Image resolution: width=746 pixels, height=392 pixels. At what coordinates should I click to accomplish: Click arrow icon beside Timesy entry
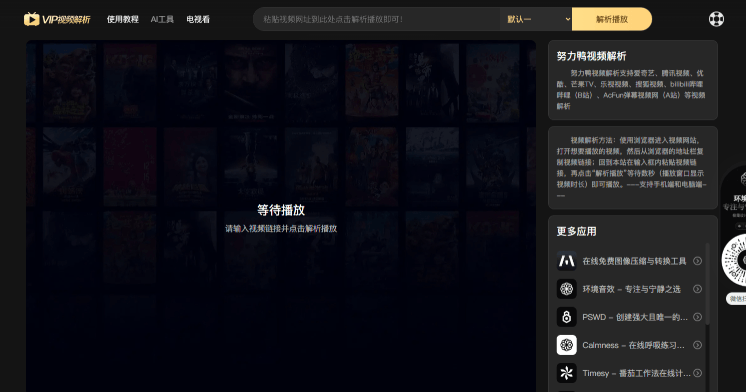[697, 373]
